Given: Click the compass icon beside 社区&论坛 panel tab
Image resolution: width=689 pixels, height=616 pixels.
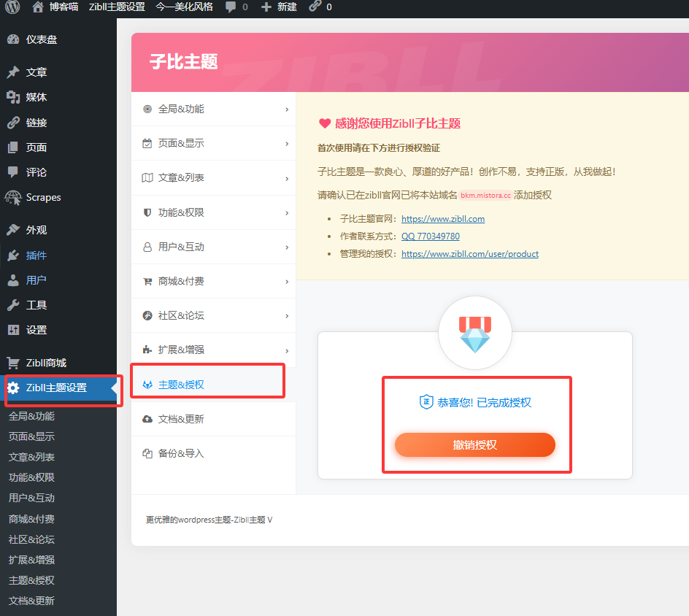Looking at the screenshot, I should pyautogui.click(x=147, y=315).
